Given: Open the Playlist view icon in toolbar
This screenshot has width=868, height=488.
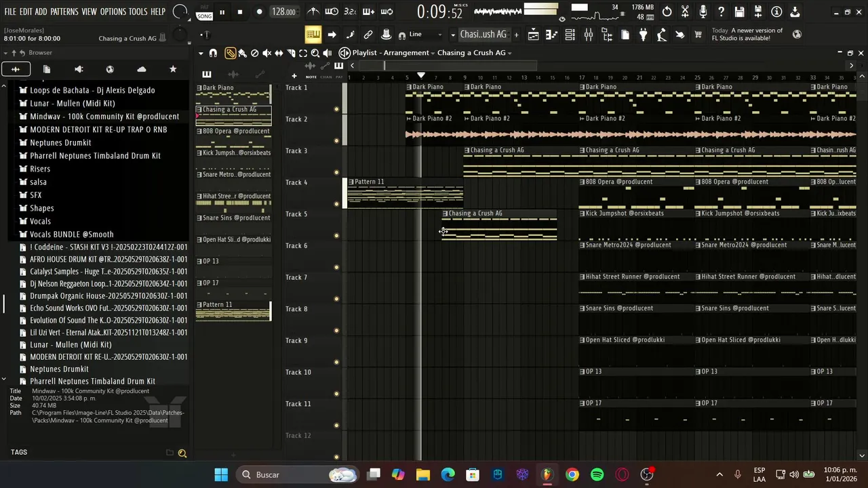Looking at the screenshot, I should pos(533,35).
